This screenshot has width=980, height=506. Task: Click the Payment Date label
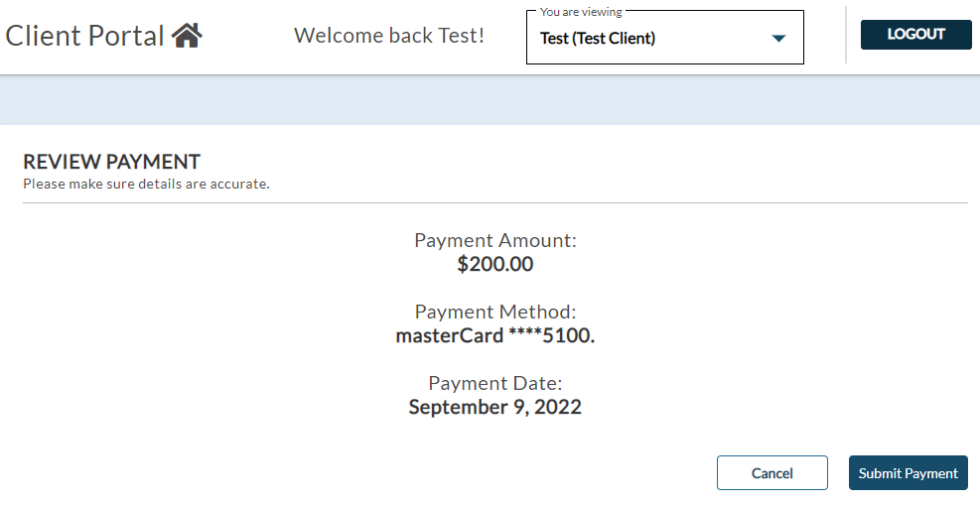[x=494, y=383]
